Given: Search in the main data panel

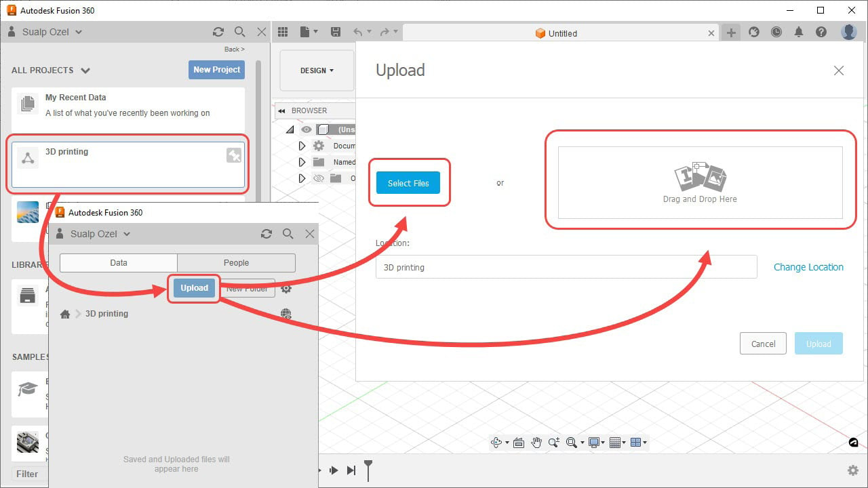Looking at the screenshot, I should [x=239, y=32].
